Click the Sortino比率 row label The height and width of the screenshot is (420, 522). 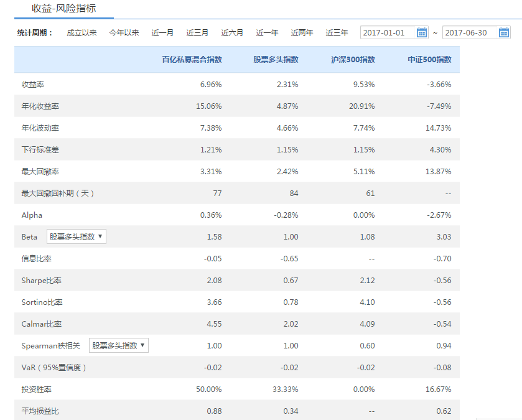pos(42,302)
